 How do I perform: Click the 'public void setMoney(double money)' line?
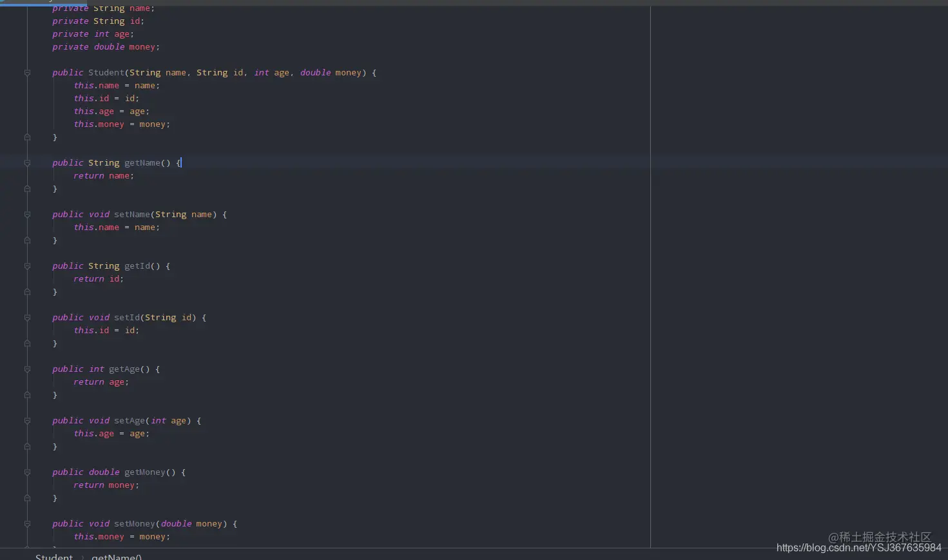pos(144,524)
